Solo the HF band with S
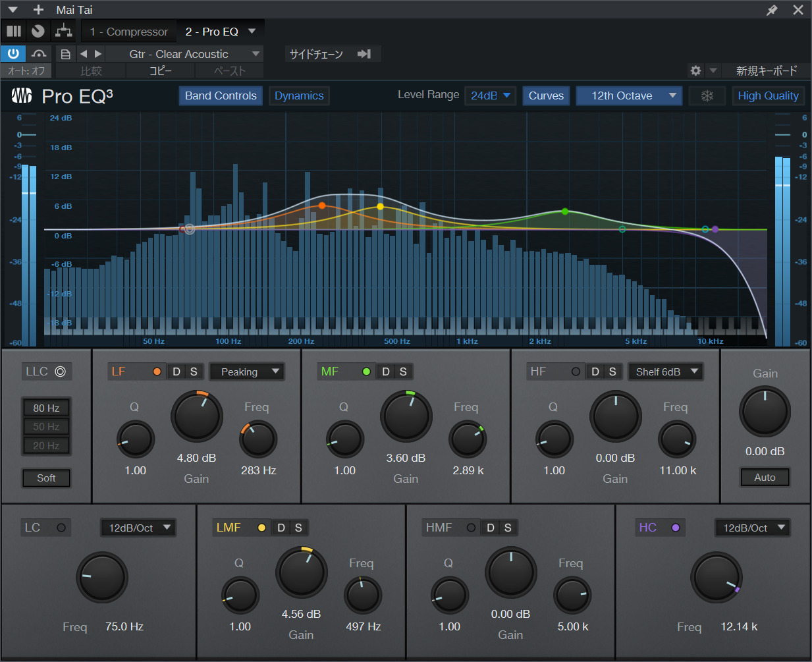The height and width of the screenshot is (662, 812). point(612,372)
